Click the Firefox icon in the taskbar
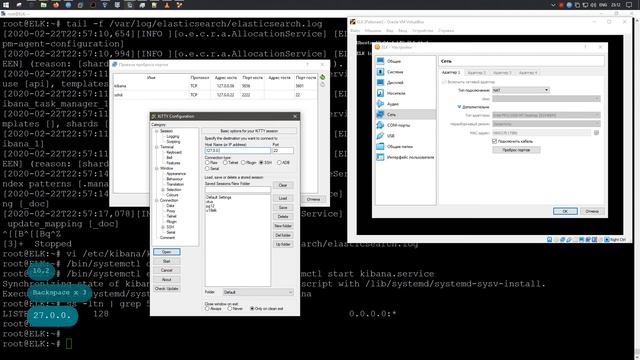The width and height of the screenshot is (640, 360). 56,5
